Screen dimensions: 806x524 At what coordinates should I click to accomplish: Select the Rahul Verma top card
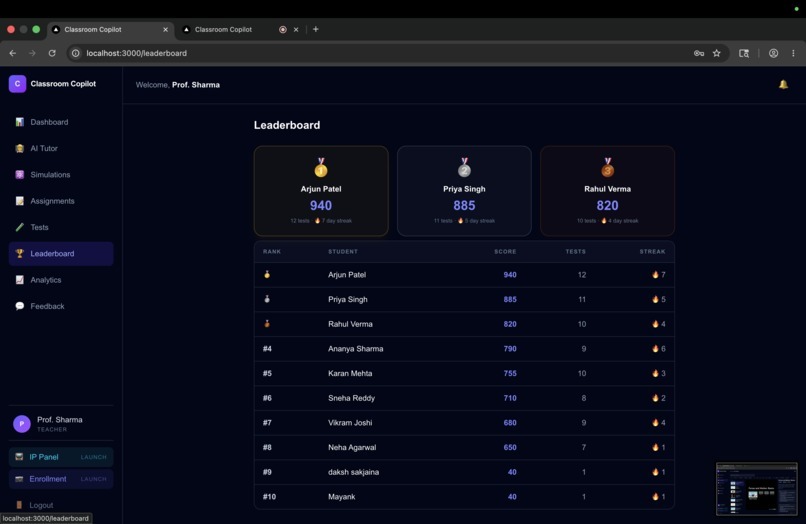pos(608,191)
